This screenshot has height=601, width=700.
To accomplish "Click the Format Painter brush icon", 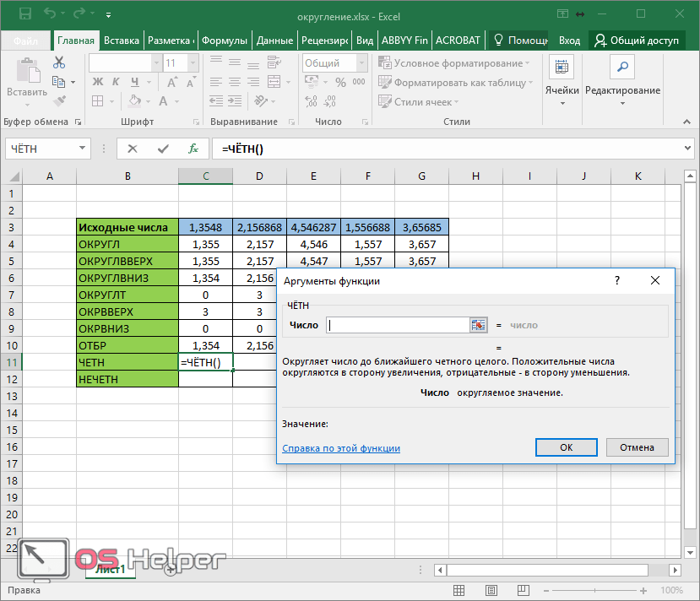I will click(x=59, y=101).
